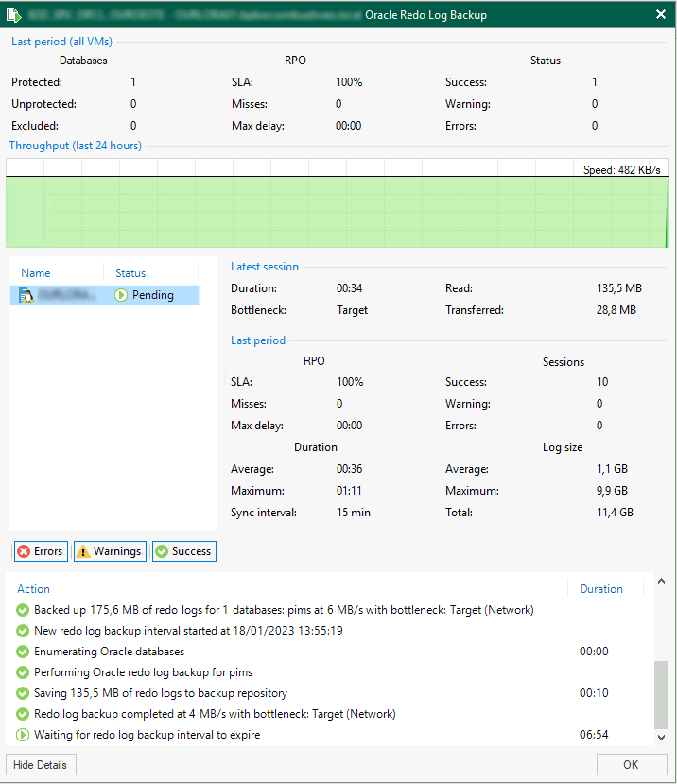Click the 'Throughput (last 24 hours)' heading
Screen dimensions: 677x784
coord(75,146)
